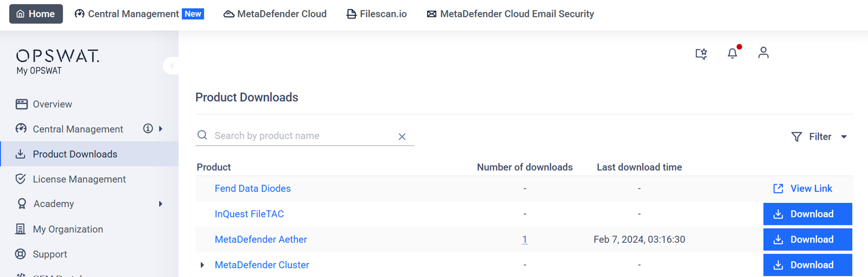Click the Central Management info icon
Screen dimensions: 868x277
148,128
